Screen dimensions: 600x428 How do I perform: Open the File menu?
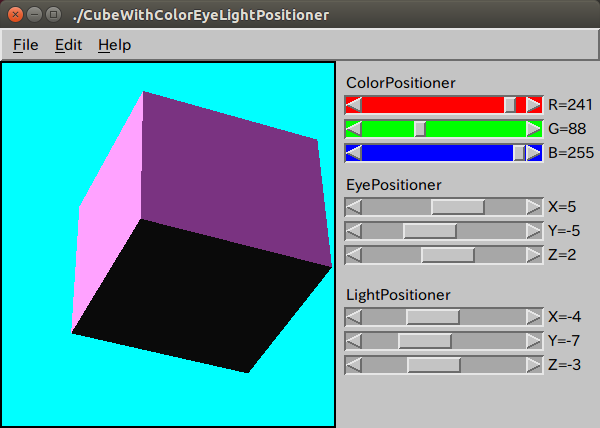26,45
